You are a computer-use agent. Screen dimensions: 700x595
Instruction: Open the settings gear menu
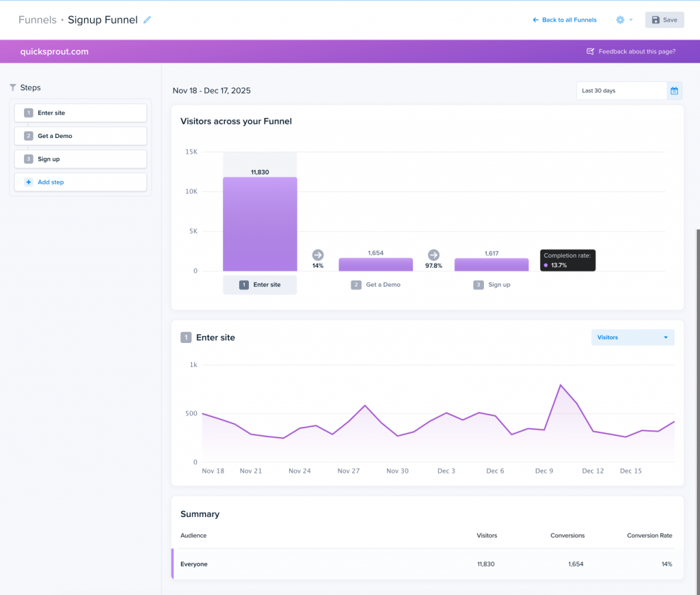point(620,20)
